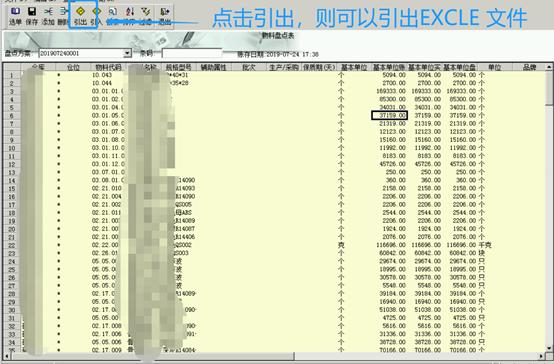Click material code cell 02.21.004
This screenshot has width=554, height=364.
107,196
